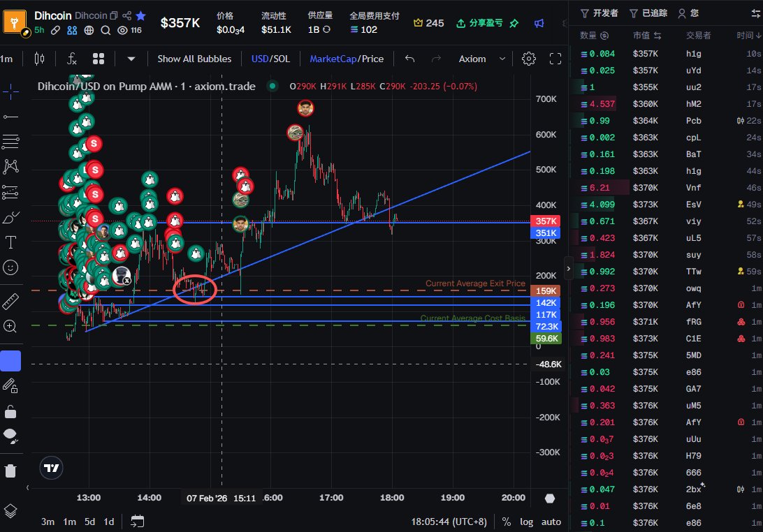Select the pattern drawing tool
The width and height of the screenshot is (763, 532).
click(10, 167)
